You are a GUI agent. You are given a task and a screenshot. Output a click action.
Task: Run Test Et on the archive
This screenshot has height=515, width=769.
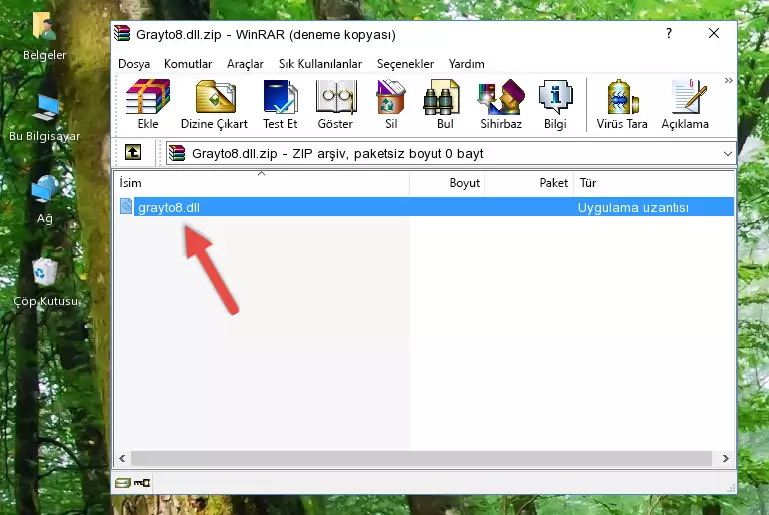(280, 104)
